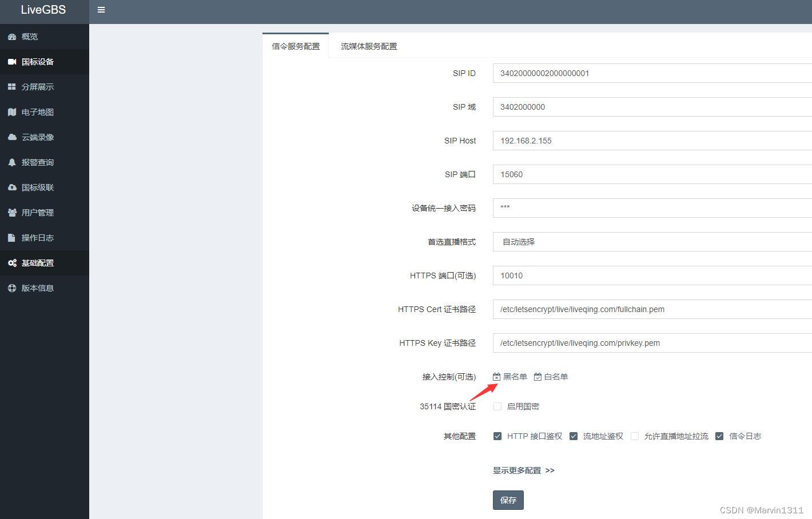Click the LiveGBS logo title
Viewport: 812px width, 519px height.
tap(43, 10)
